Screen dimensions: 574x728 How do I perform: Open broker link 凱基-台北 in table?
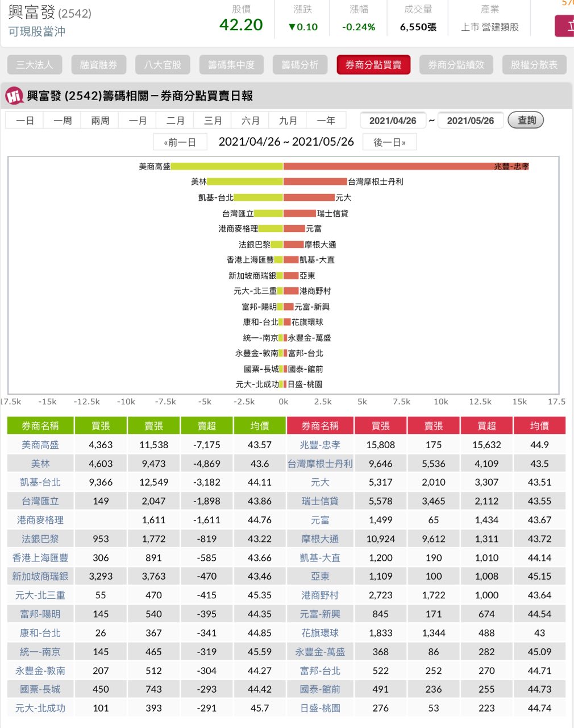pyautogui.click(x=40, y=482)
